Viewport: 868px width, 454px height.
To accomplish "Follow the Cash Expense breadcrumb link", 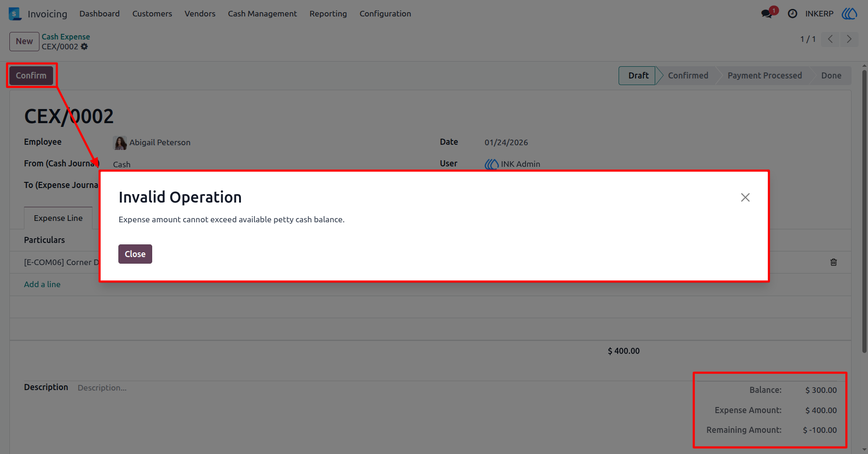I will 66,37.
